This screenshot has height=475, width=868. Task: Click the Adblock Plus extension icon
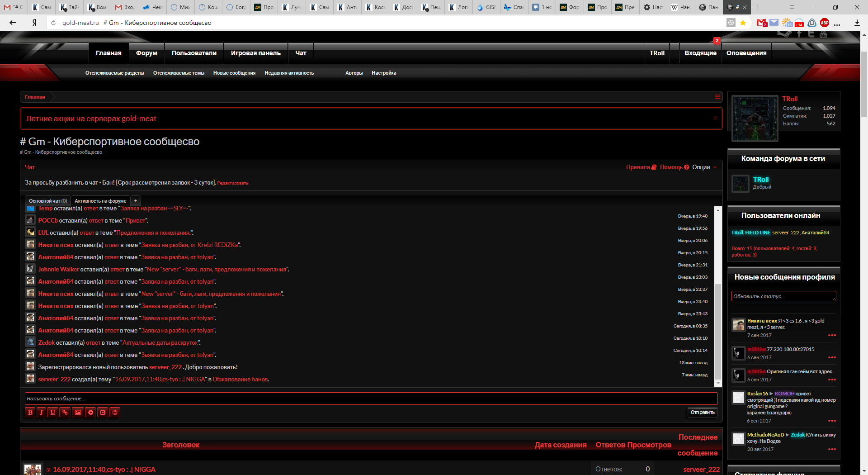click(824, 23)
